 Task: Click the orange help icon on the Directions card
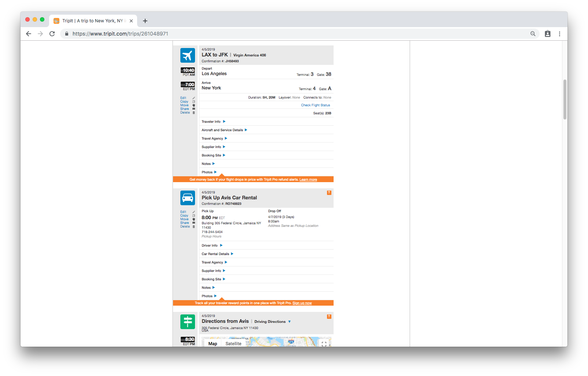coord(329,317)
